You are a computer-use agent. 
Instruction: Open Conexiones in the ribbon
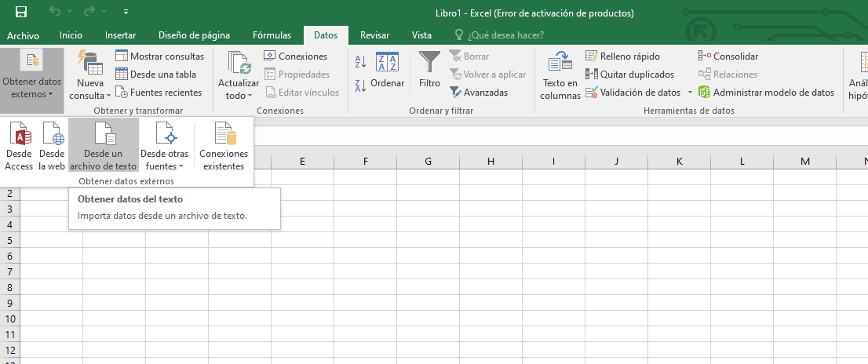[296, 56]
